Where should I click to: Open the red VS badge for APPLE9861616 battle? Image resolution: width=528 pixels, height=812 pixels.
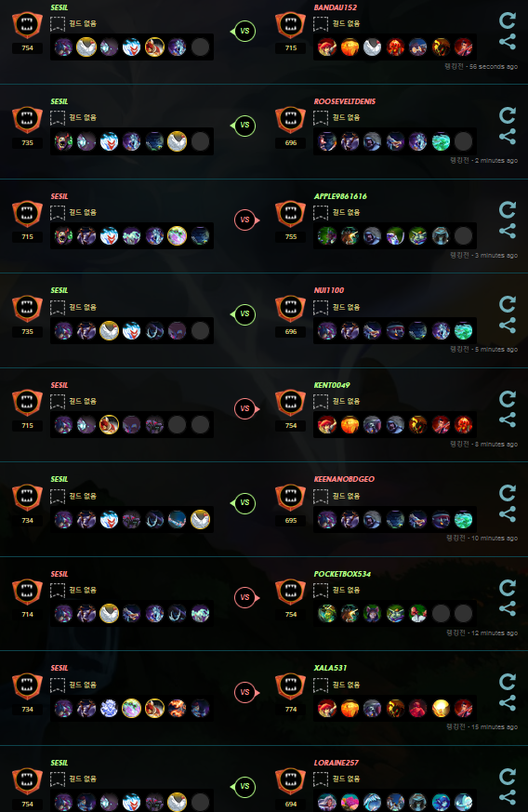click(x=246, y=220)
